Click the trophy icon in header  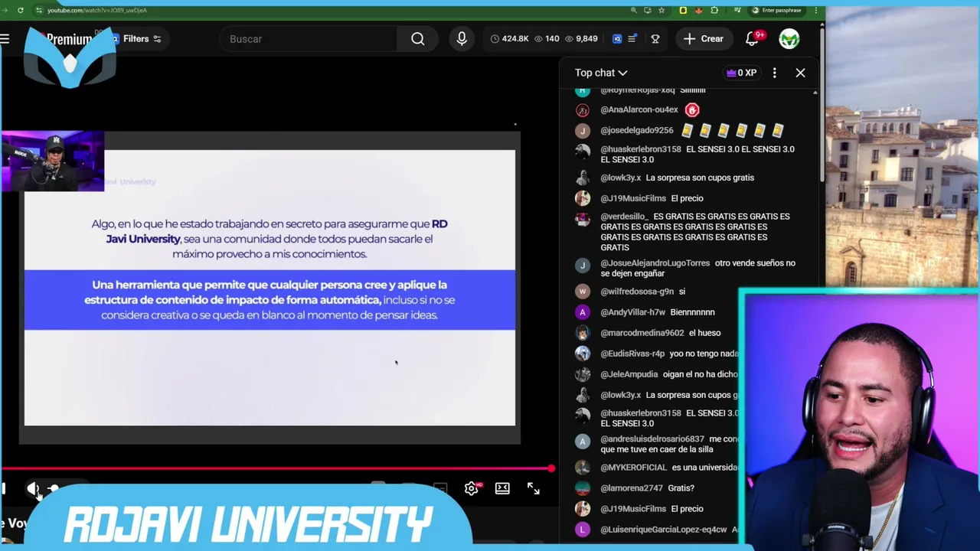tap(655, 39)
